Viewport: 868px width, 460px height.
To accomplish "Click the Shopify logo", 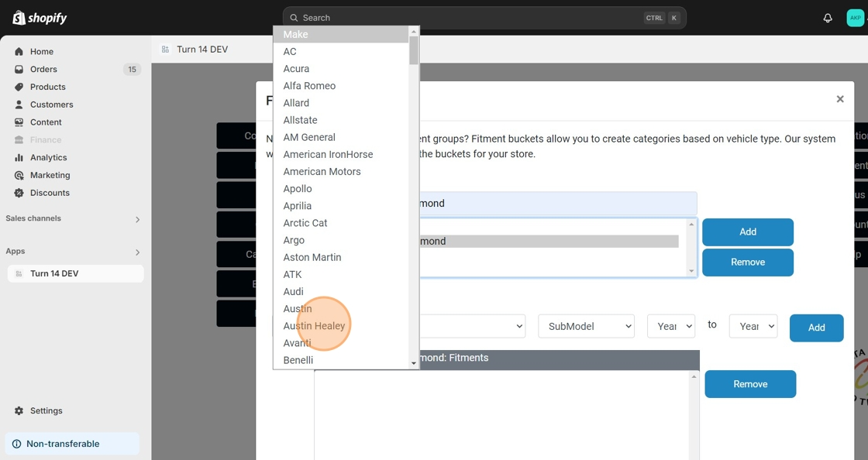I will click(x=40, y=18).
